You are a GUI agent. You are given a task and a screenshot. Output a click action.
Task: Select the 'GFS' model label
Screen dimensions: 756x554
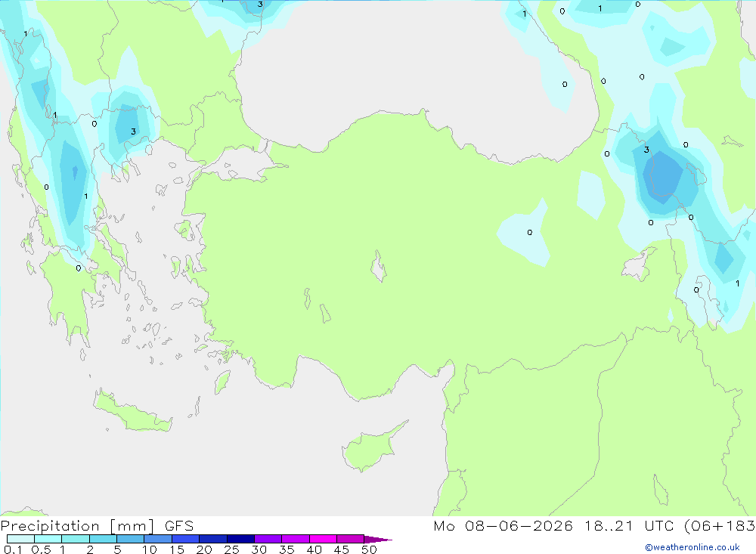coord(179,526)
